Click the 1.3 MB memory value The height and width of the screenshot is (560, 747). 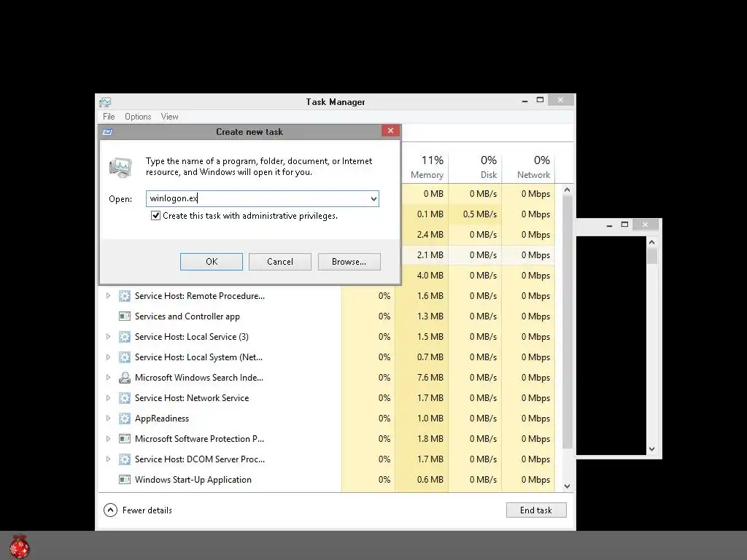coord(430,316)
